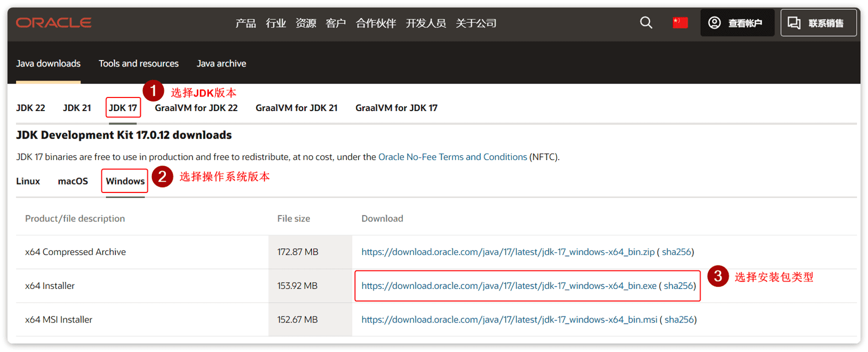Open the 关于公司 menu
This screenshot has height=352, width=868.
pyautogui.click(x=476, y=23)
